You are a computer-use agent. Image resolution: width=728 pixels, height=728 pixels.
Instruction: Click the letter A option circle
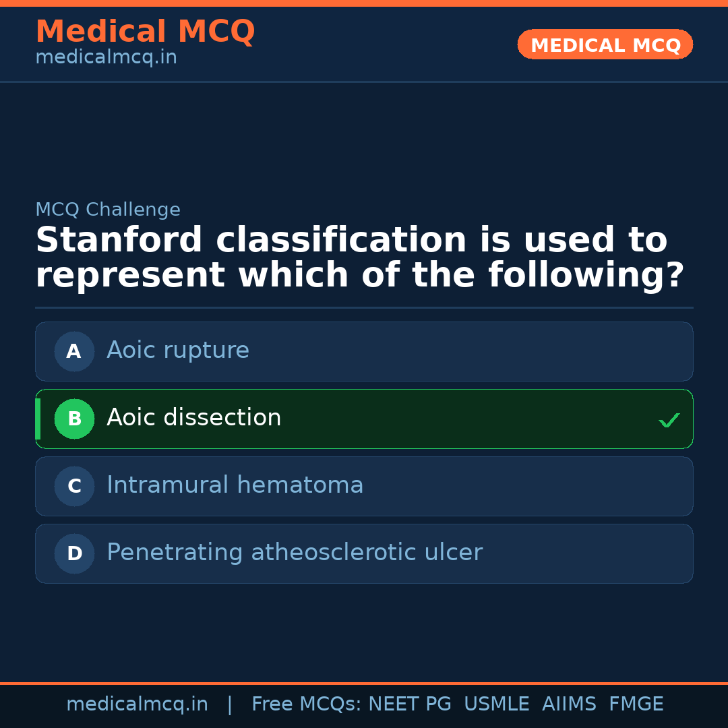pos(74,351)
